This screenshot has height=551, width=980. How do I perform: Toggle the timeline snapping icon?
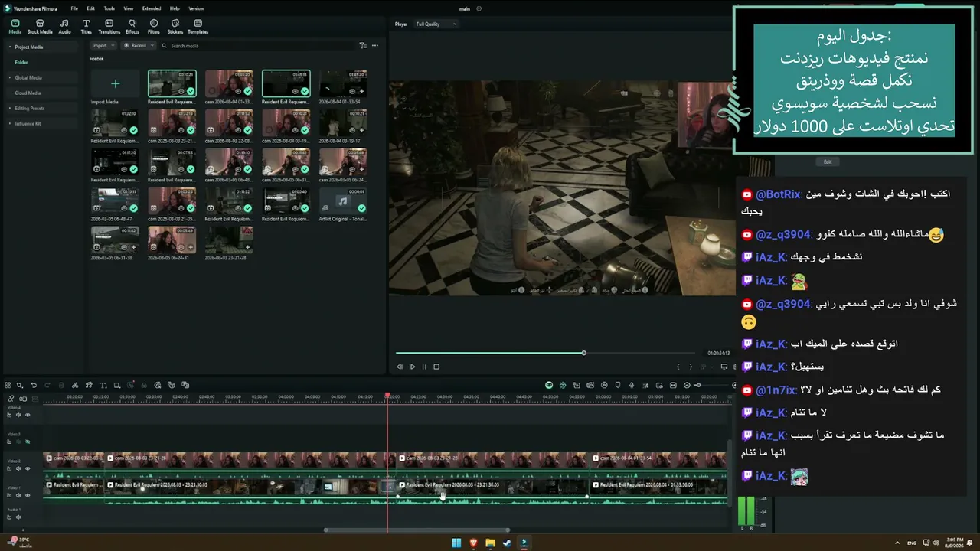563,385
